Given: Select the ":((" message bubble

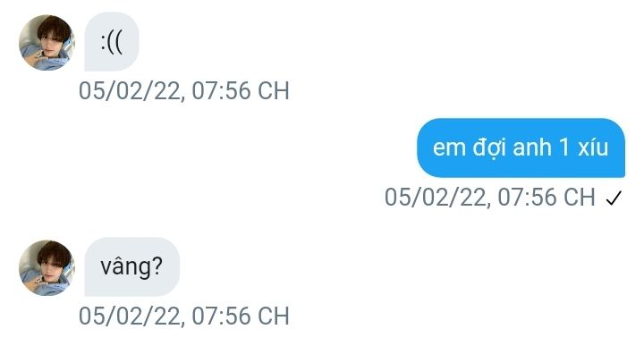Looking at the screenshot, I should 112,41.
